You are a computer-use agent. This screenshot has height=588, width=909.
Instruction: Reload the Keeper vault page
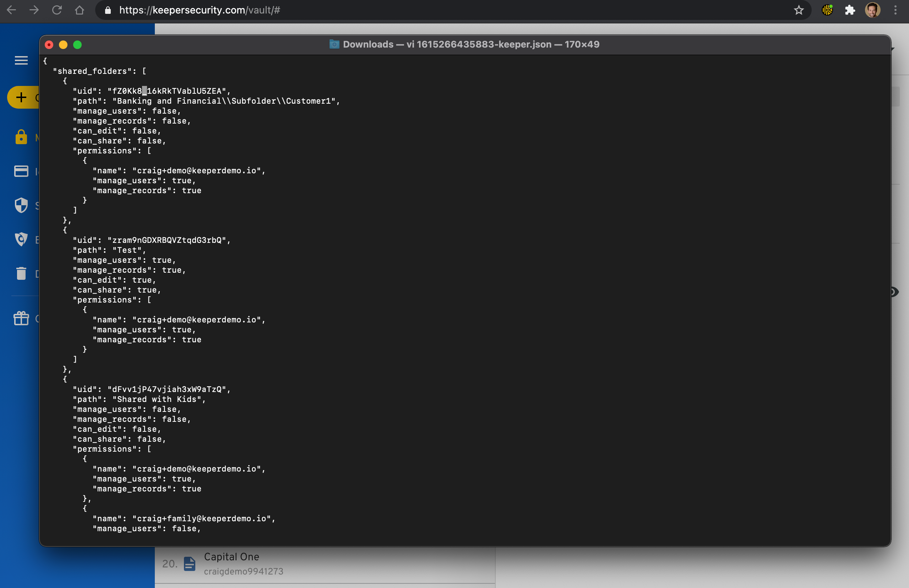coord(57,10)
